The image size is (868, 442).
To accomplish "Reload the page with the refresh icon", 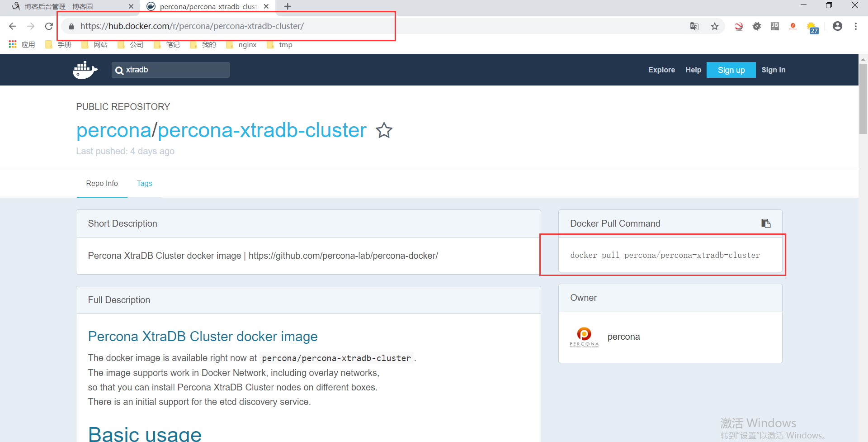I will [x=49, y=26].
